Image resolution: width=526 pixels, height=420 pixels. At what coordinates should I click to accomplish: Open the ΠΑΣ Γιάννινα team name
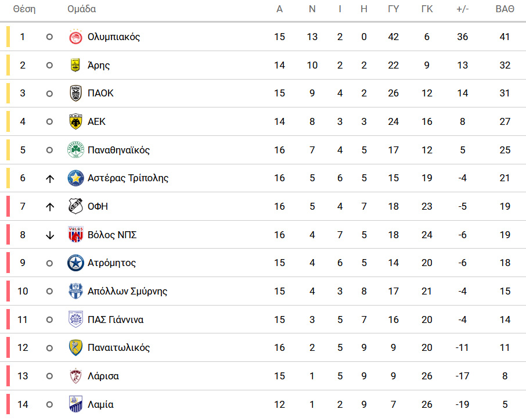point(116,320)
